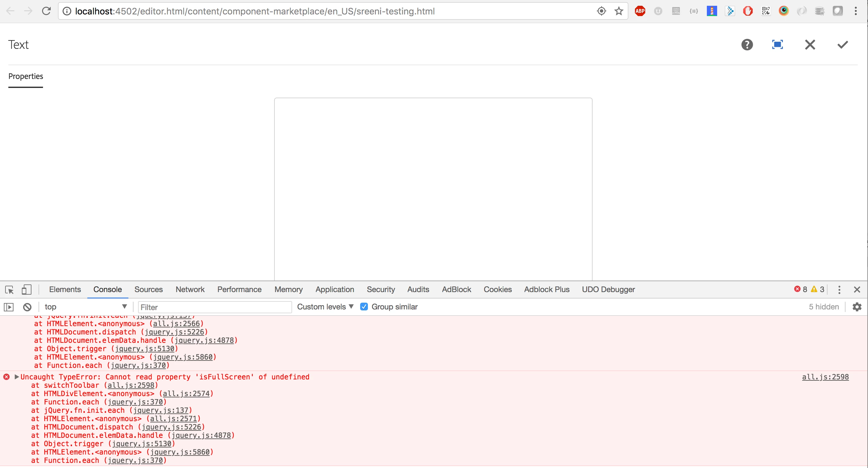Switch to the Console tab
This screenshot has width=868, height=468.
[x=108, y=290]
